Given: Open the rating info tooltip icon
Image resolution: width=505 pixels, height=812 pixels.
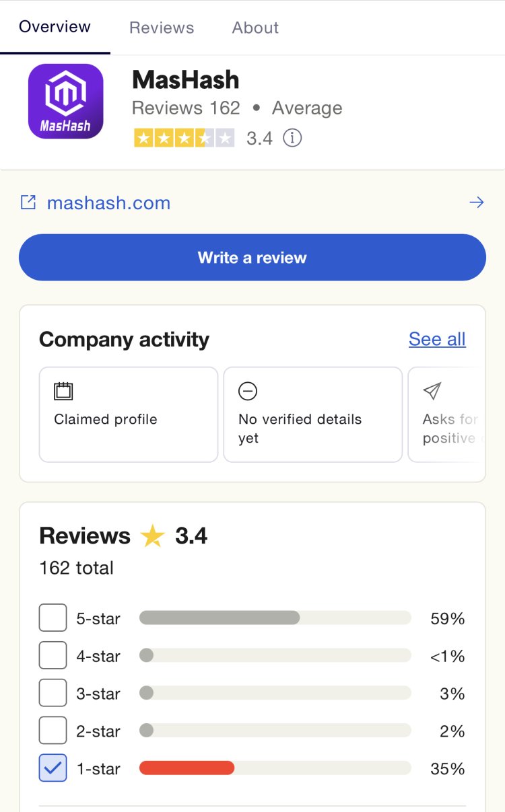Looking at the screenshot, I should tap(292, 137).
